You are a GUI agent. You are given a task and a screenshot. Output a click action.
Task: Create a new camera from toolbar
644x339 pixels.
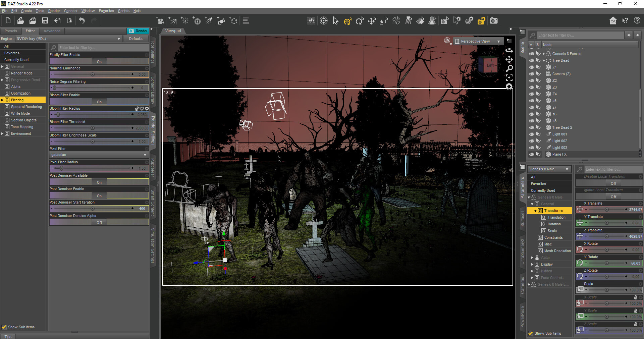pos(160,21)
